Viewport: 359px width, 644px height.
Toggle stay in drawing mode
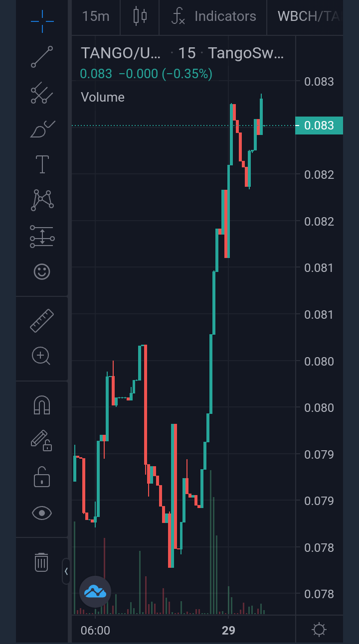[42, 440]
